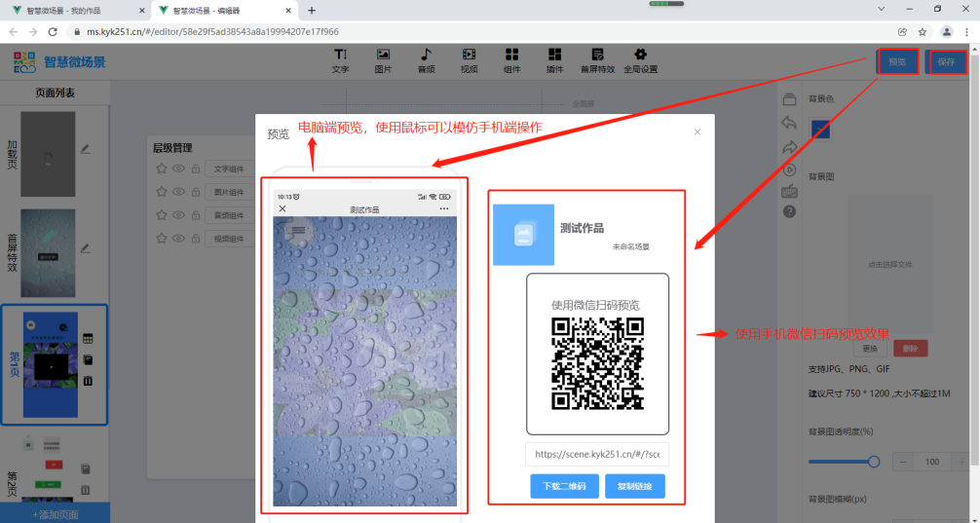Star the 音频组件 layer
The width and height of the screenshot is (980, 523).
(162, 215)
